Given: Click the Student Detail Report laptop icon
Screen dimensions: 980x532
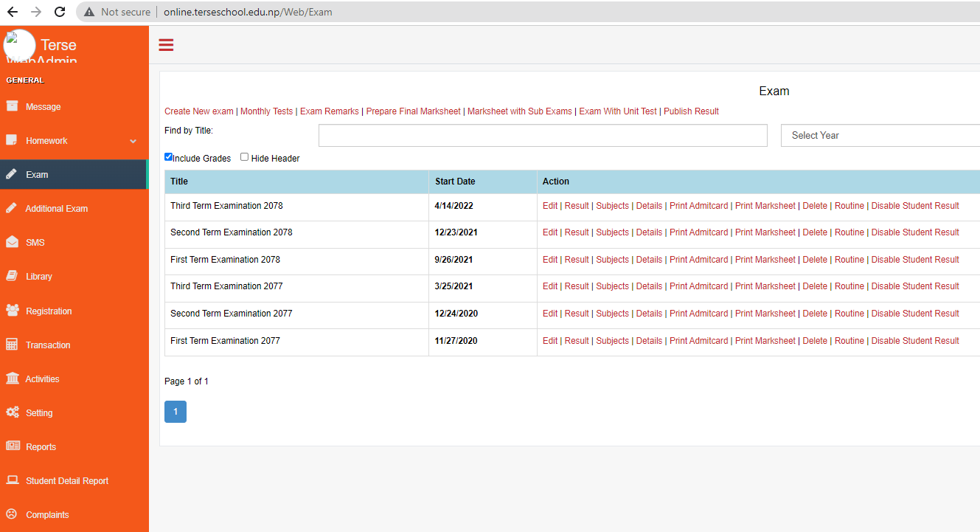Looking at the screenshot, I should (x=13, y=480).
